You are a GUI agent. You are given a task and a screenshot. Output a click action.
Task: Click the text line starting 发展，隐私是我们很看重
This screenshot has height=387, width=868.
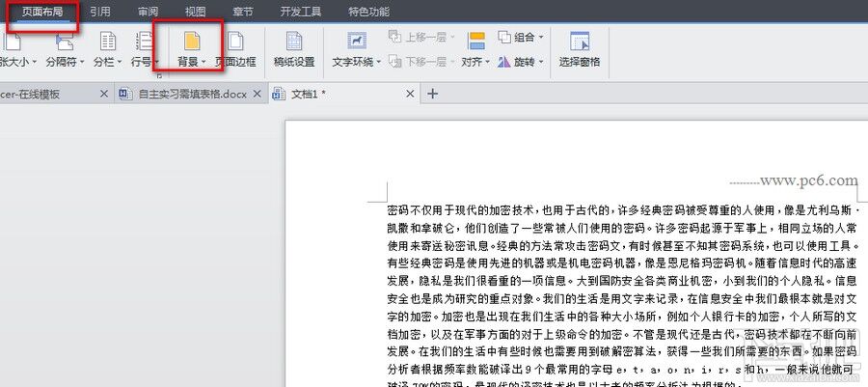[x=622, y=280]
